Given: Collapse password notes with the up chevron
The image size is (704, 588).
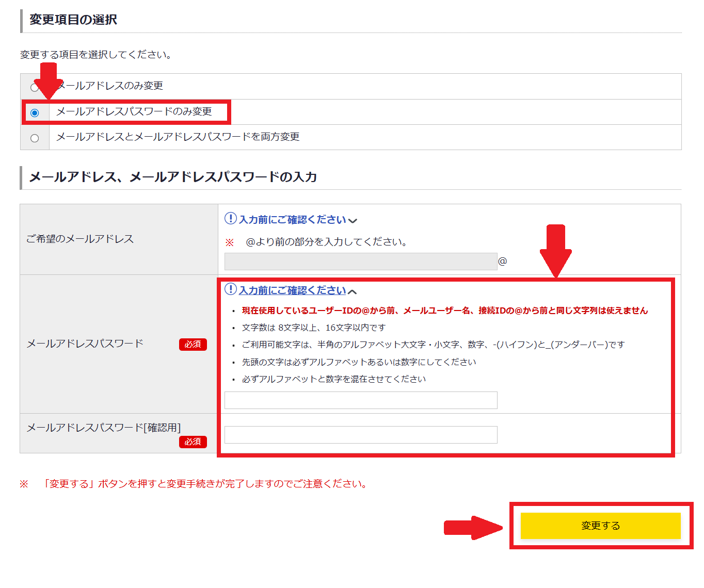Looking at the screenshot, I should point(353,292).
